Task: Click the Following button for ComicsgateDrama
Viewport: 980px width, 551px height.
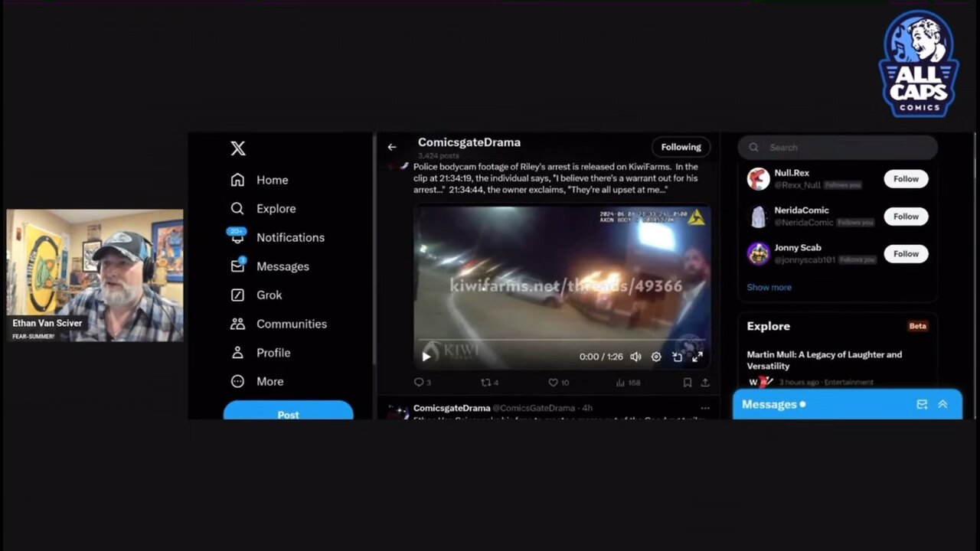Action: [681, 147]
